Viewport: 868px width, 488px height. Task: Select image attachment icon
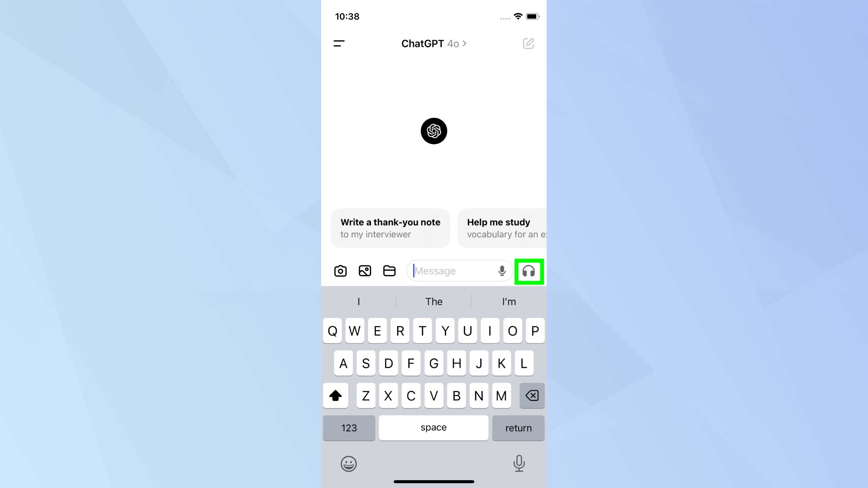364,271
